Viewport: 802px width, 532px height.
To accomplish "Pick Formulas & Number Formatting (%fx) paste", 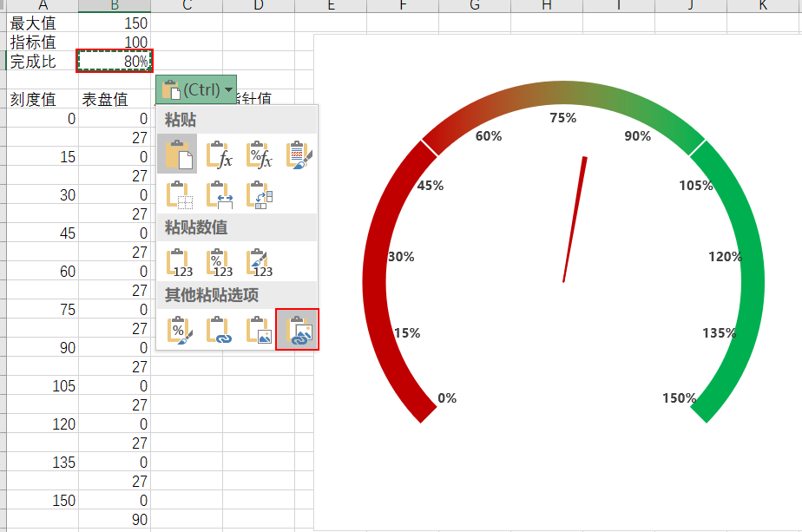I will pos(259,154).
